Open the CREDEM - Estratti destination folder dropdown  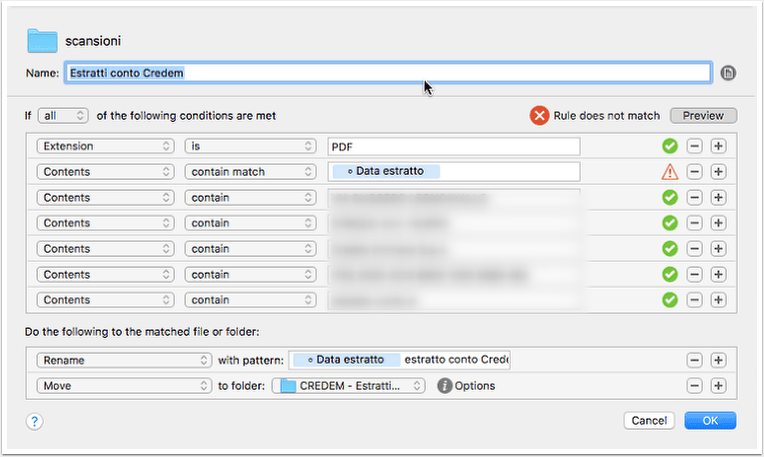tap(348, 386)
